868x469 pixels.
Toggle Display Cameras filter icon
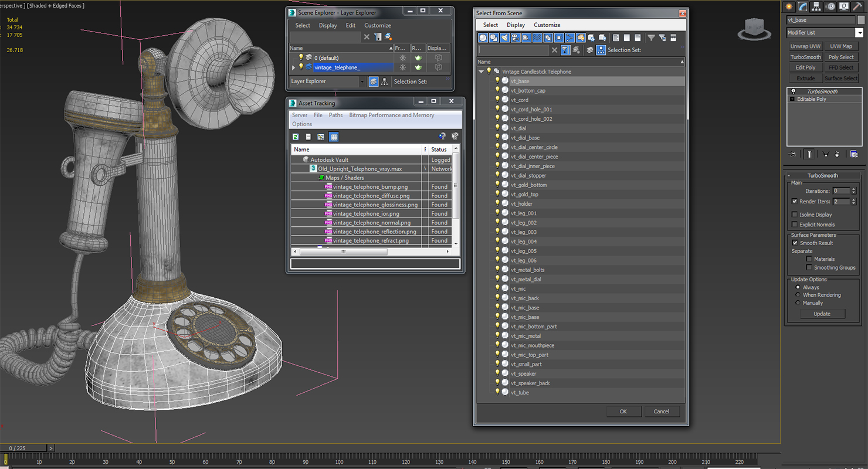[x=516, y=38]
